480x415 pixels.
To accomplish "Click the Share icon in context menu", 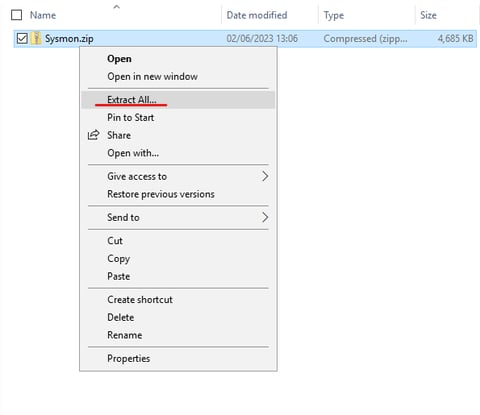I will pos(94,135).
